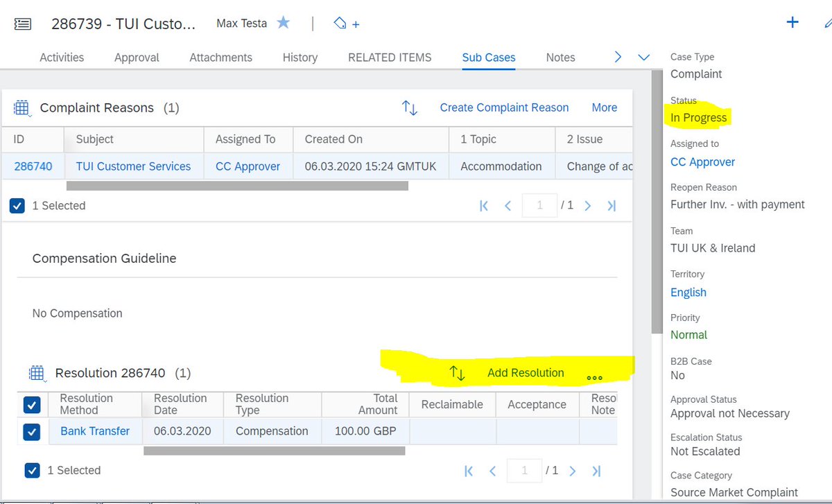The image size is (832, 504).
Task: Click Create Complaint Reason link
Action: (504, 107)
